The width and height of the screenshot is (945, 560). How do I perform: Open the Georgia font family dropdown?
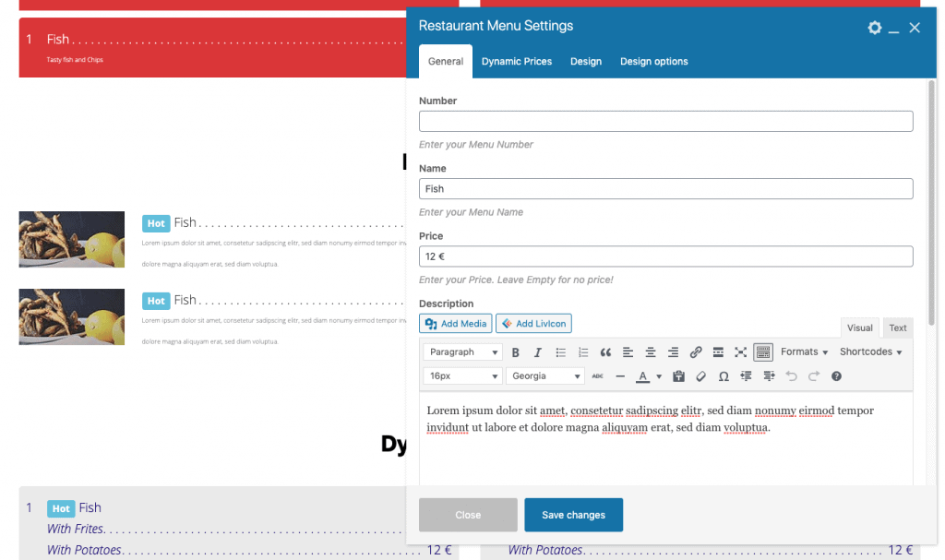point(544,375)
